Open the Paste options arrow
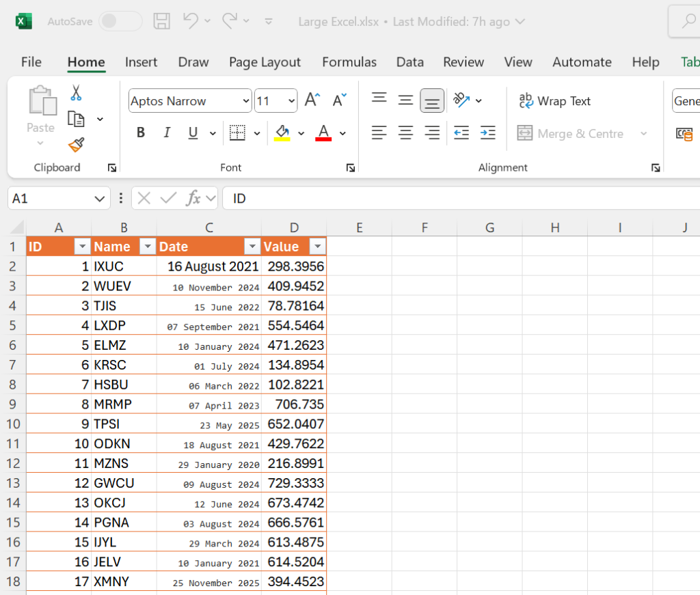Viewport: 700px width, 595px height. tap(40, 143)
